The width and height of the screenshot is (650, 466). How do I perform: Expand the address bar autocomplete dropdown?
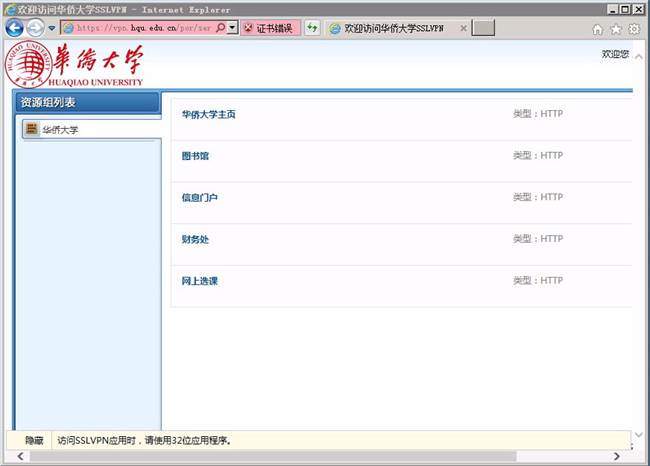tap(233, 28)
